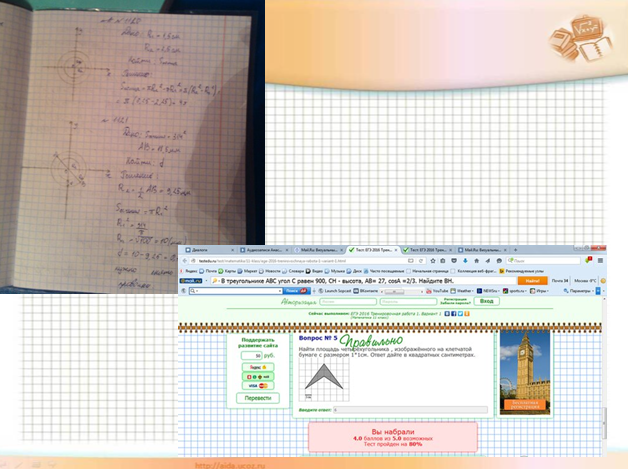The image size is (628, 469).
Task: Open the Музыка bookmark
Action: pyautogui.click(x=335, y=271)
